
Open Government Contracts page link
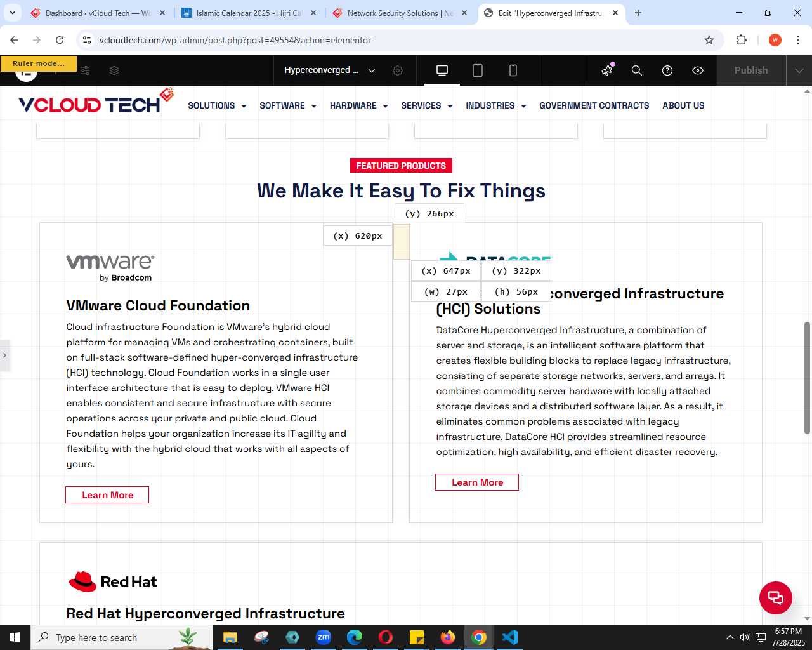(594, 105)
